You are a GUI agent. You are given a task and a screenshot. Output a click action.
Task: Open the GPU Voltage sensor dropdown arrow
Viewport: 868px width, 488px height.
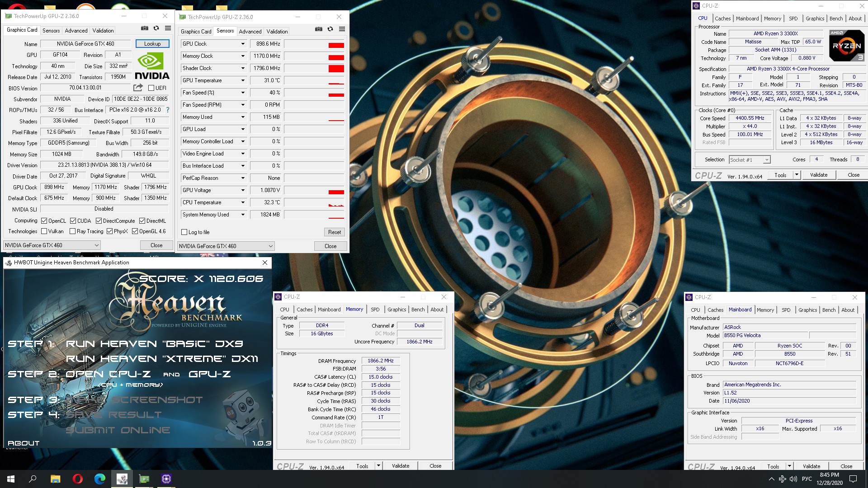pyautogui.click(x=243, y=190)
